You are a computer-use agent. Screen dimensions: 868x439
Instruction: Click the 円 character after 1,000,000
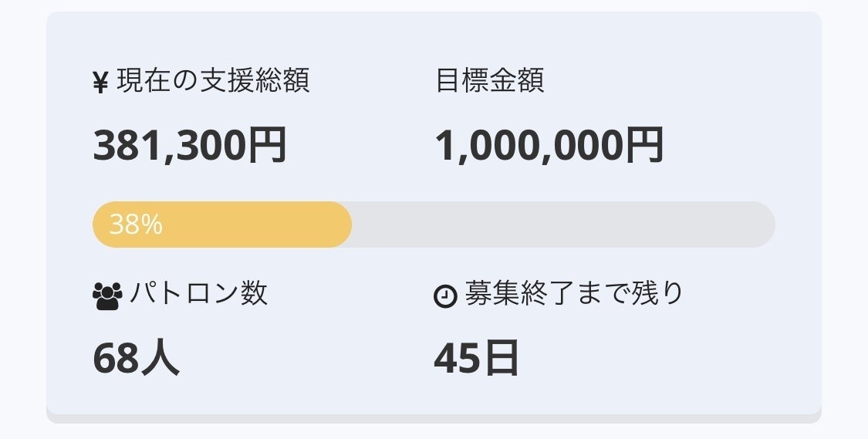coord(644,145)
